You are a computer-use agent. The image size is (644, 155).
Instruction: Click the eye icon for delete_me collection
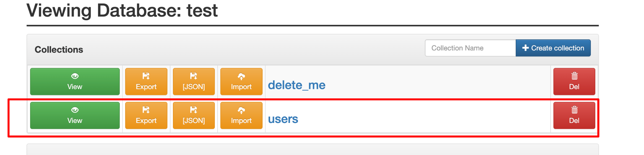point(75,76)
